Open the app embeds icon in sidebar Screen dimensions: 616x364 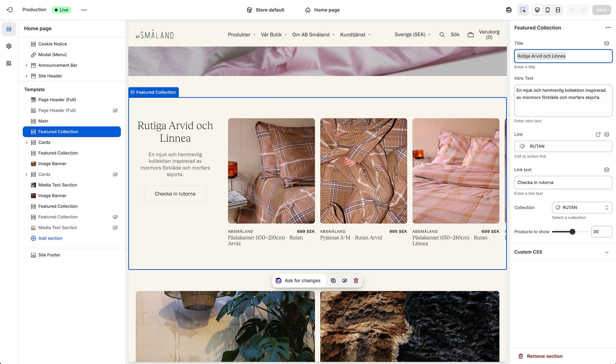[9, 63]
